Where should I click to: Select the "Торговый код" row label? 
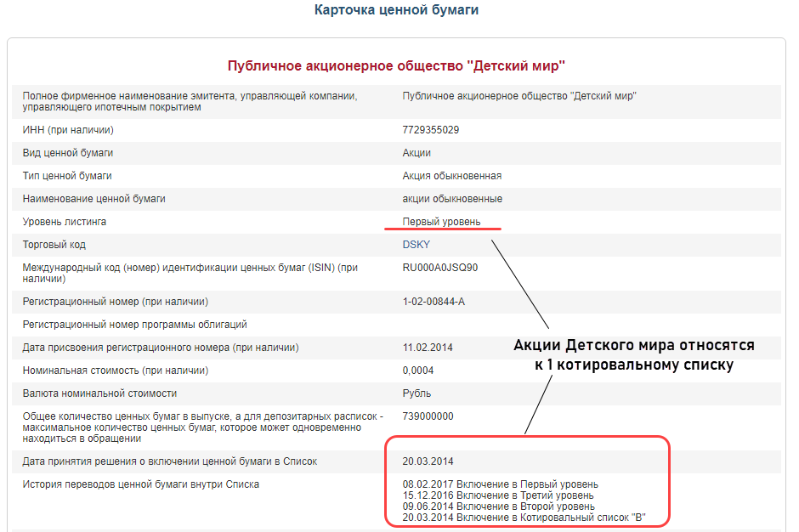click(55, 245)
